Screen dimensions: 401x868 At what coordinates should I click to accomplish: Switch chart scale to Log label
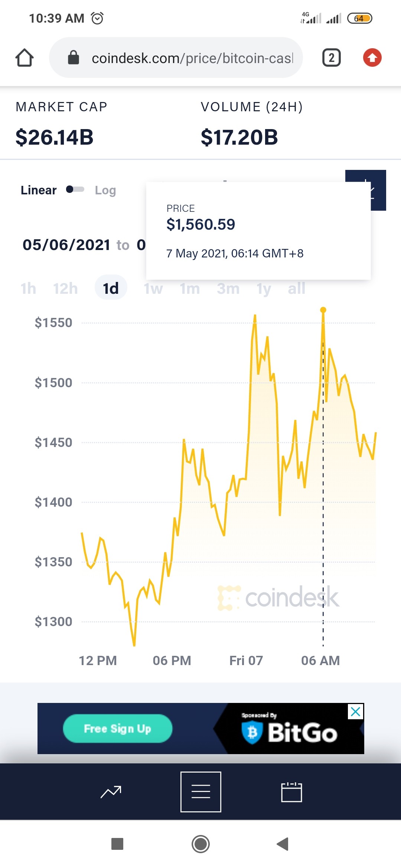coord(105,190)
